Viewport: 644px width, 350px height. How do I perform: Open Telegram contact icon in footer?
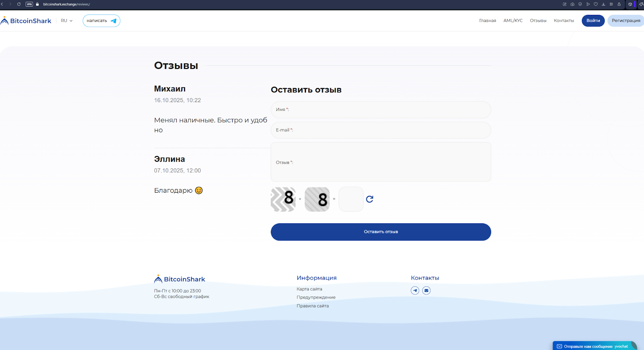point(415,290)
